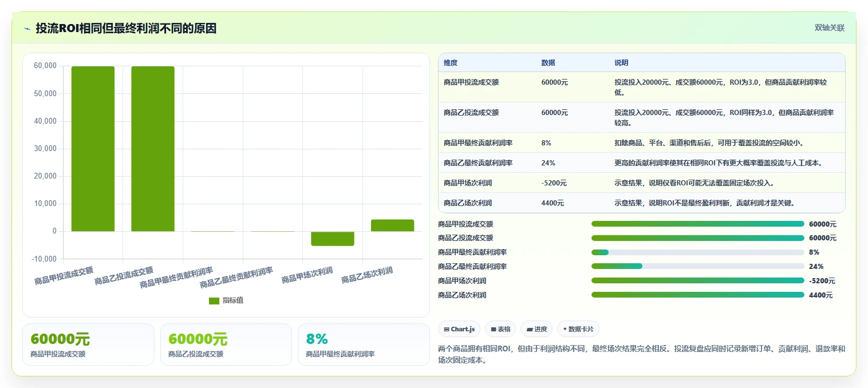
Task: Click the 数据卡片 tag sparkle icon
Action: click(565, 329)
